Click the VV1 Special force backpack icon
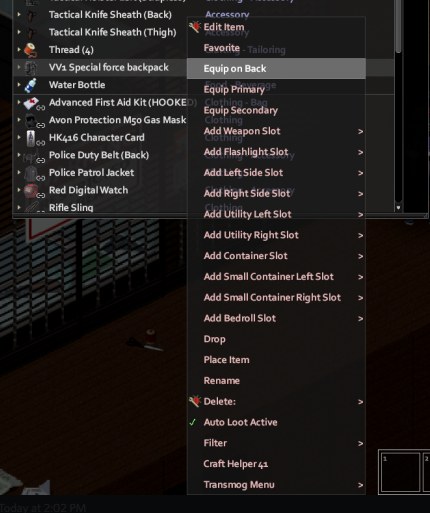Image resolution: width=430 pixels, height=513 pixels. coord(31,68)
